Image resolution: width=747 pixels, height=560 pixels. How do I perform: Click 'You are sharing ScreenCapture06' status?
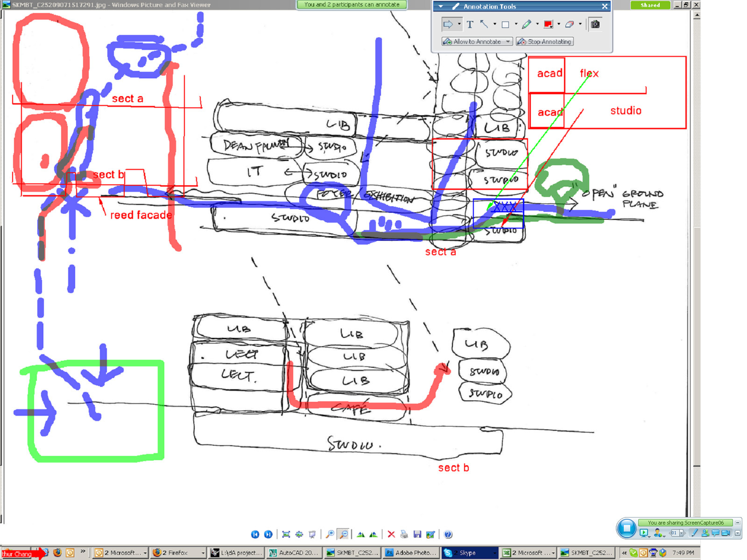point(685,523)
